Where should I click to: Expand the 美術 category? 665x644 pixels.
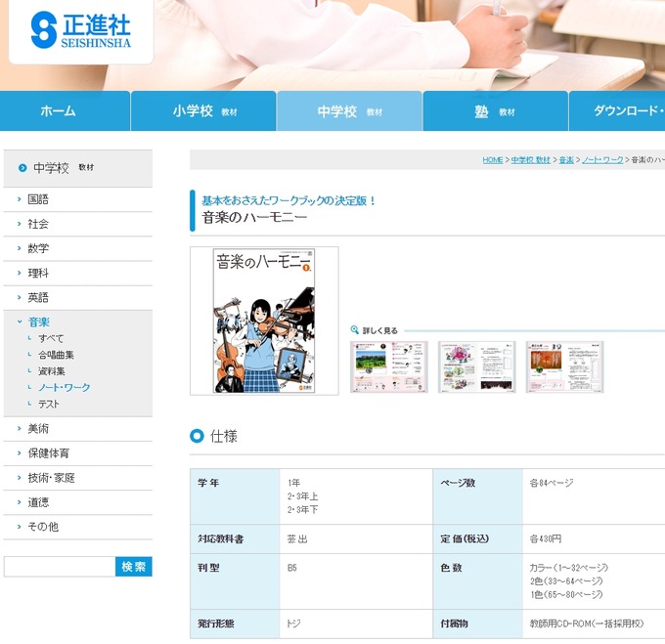[77, 429]
